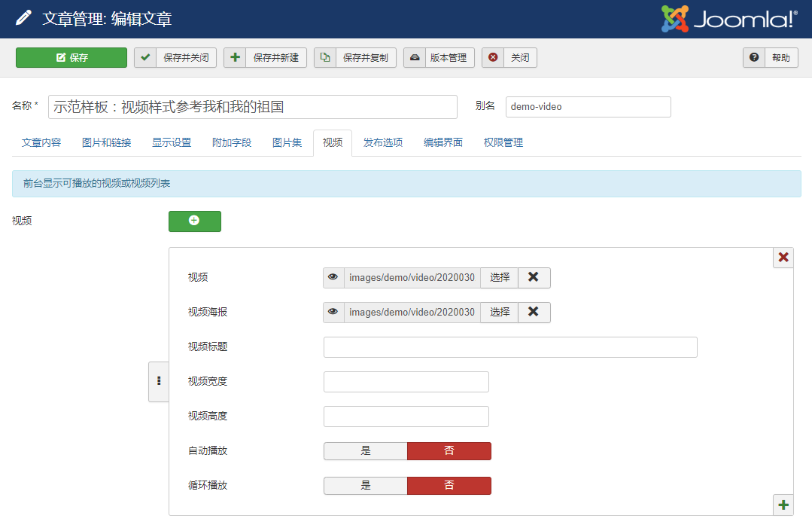The image size is (812, 531).
Task: Set loop playback (循环播放) to 是
Action: 366,485
